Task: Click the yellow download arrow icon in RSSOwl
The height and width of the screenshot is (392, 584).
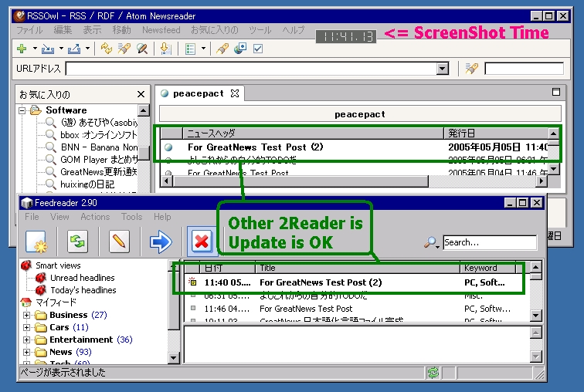Action: click(x=165, y=49)
